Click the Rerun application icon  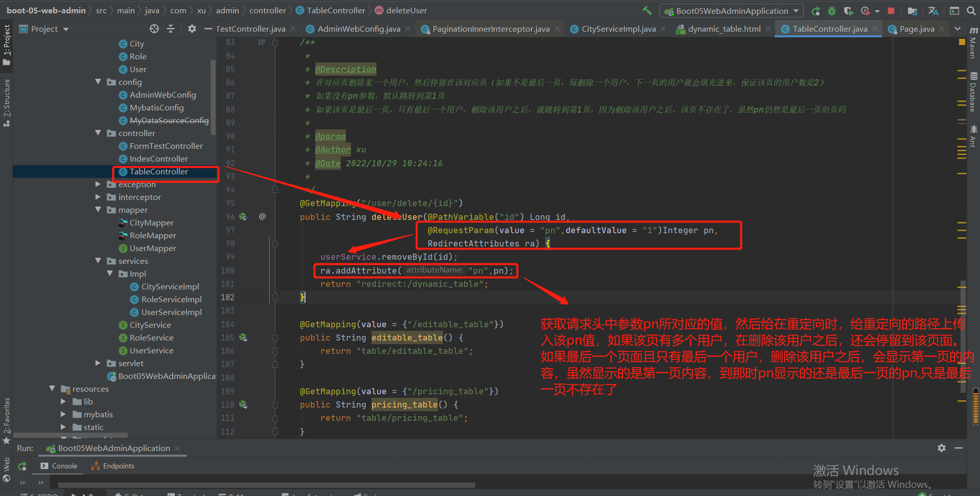(x=816, y=11)
